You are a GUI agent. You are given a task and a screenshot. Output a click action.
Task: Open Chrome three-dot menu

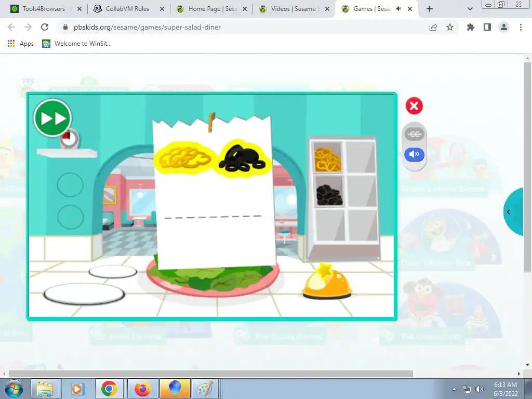click(x=521, y=27)
